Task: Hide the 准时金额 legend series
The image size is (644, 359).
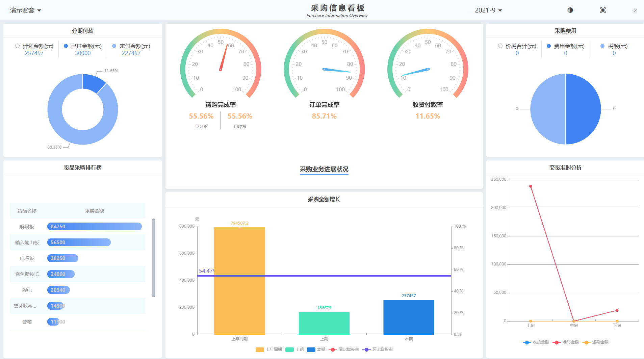Action: tap(566, 342)
